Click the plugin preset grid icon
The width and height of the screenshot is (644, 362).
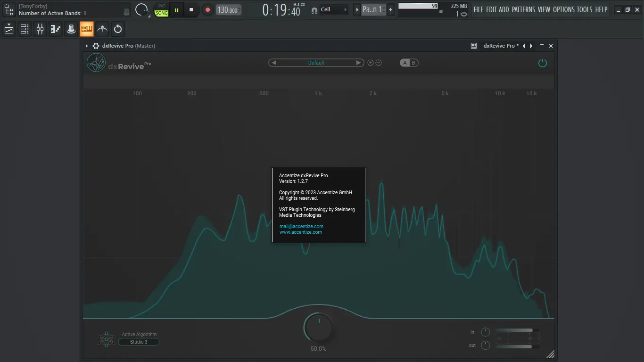tap(474, 46)
